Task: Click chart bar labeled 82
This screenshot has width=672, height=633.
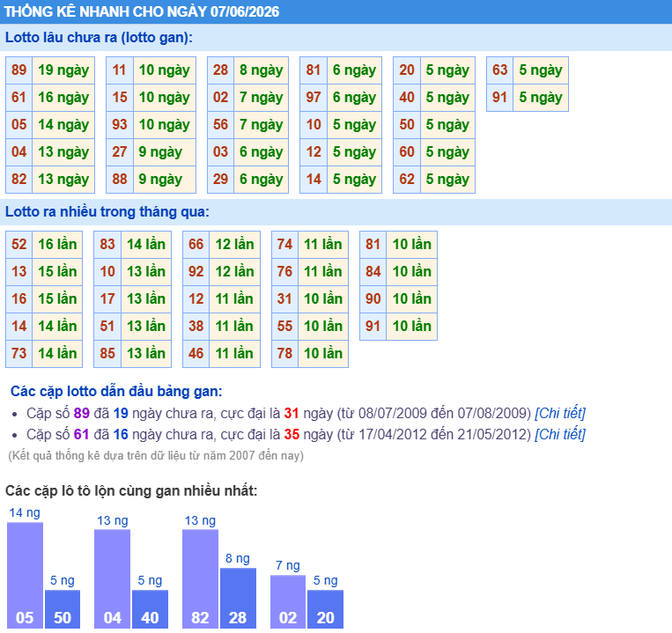Action: pyautogui.click(x=200, y=578)
